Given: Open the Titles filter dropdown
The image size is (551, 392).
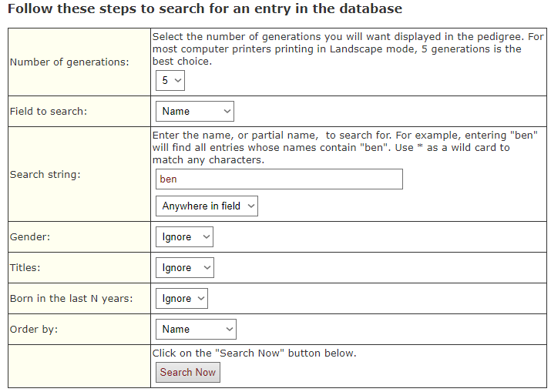Looking at the screenshot, I should coord(184,268).
